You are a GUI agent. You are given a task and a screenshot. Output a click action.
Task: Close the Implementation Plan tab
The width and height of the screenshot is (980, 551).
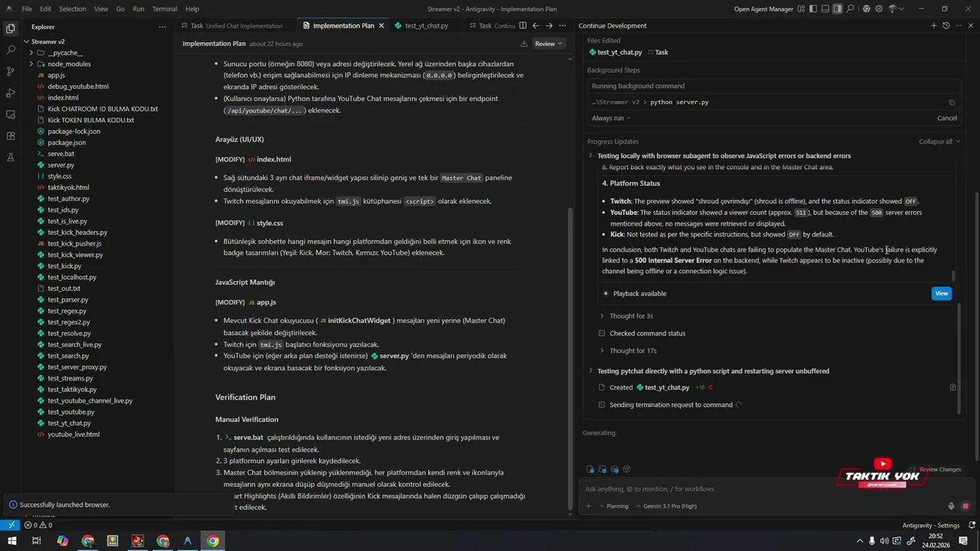[x=381, y=25]
